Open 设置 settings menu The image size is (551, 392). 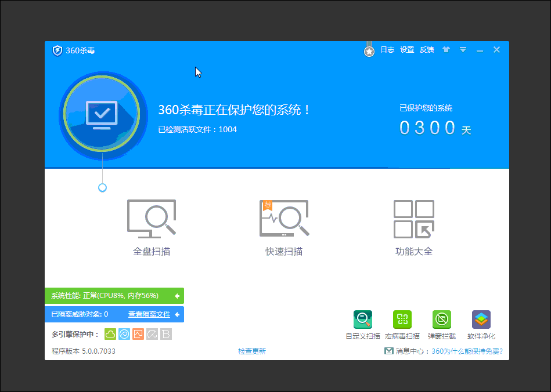tap(407, 50)
